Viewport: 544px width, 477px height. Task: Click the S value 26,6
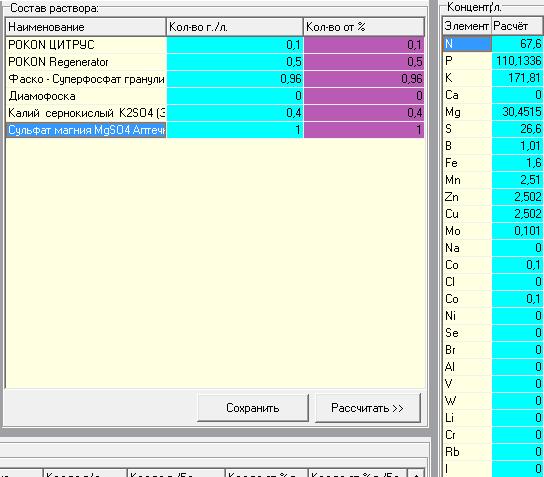(518, 129)
